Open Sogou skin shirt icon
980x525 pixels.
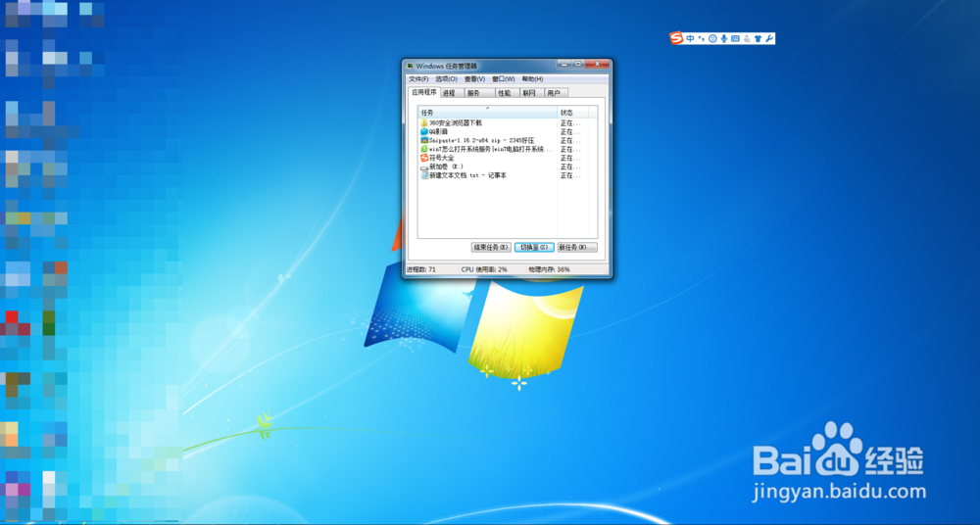click(x=758, y=39)
